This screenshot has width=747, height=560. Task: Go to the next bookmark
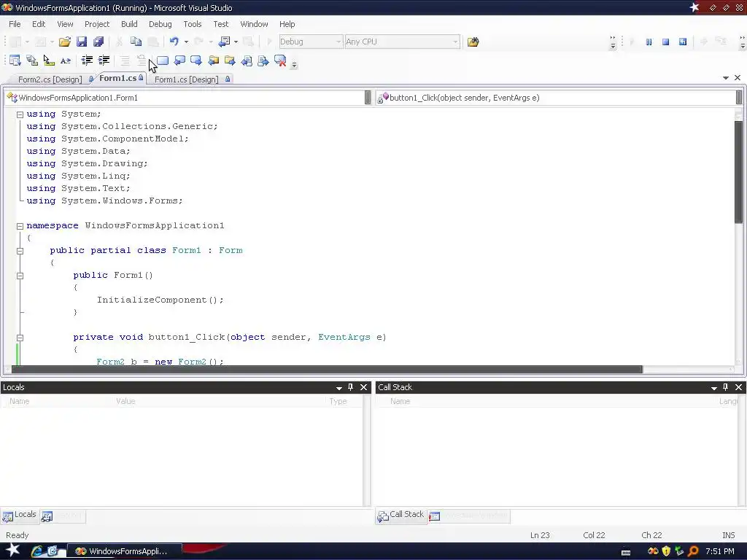196,61
